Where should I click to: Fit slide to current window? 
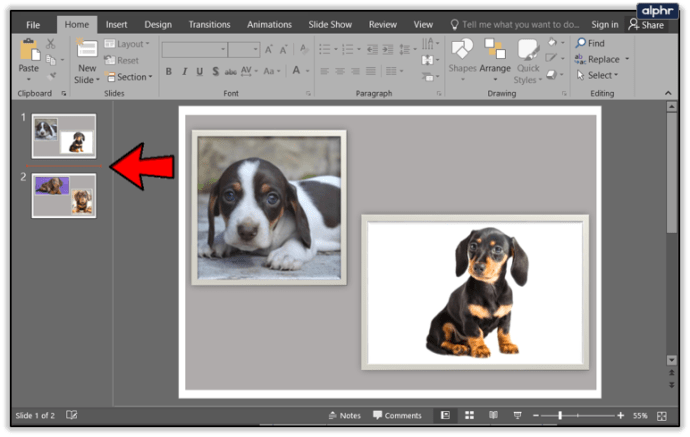coord(662,415)
